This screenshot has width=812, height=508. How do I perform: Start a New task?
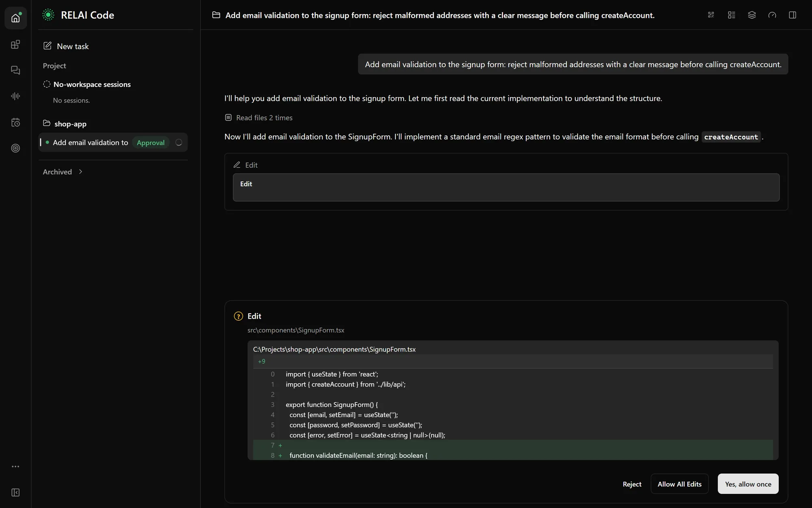pos(66,46)
